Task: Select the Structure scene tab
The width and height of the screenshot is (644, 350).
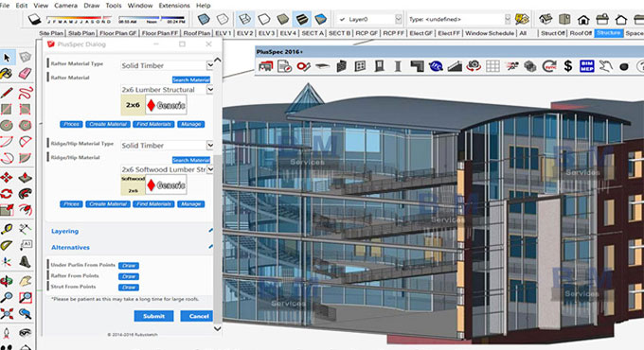Action: pyautogui.click(x=609, y=33)
